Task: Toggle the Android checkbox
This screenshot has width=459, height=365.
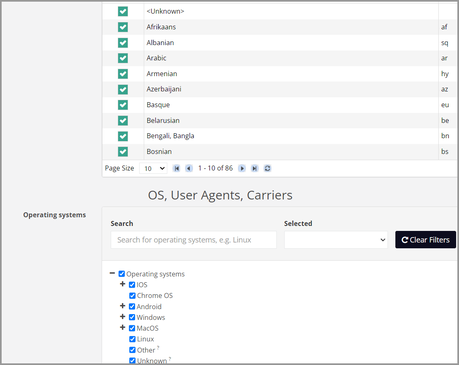Action: point(132,306)
